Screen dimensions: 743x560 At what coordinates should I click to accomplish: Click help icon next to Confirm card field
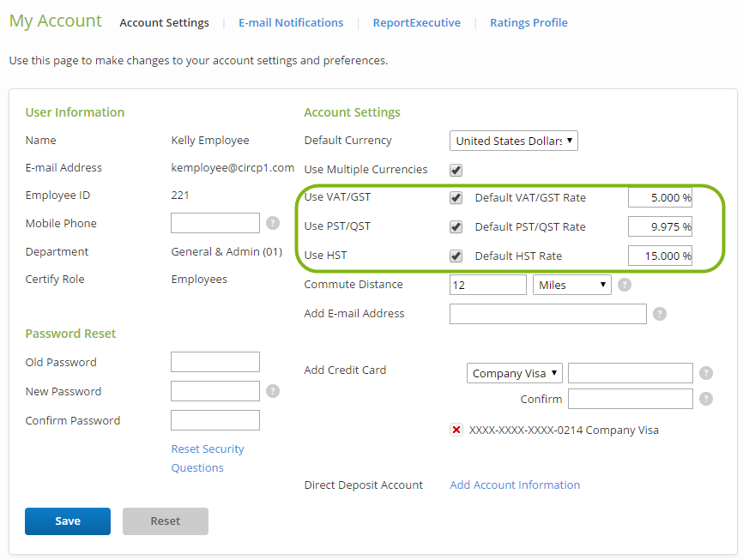[x=706, y=399]
